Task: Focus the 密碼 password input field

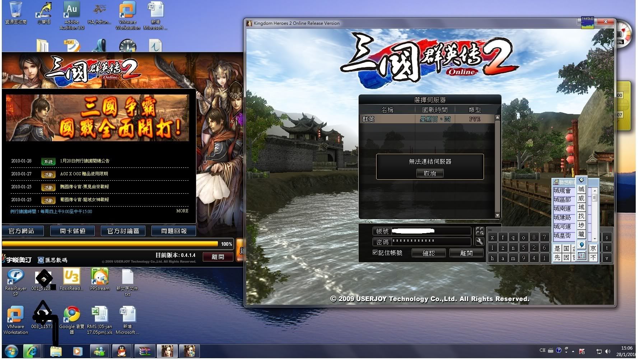Action: [x=431, y=241]
